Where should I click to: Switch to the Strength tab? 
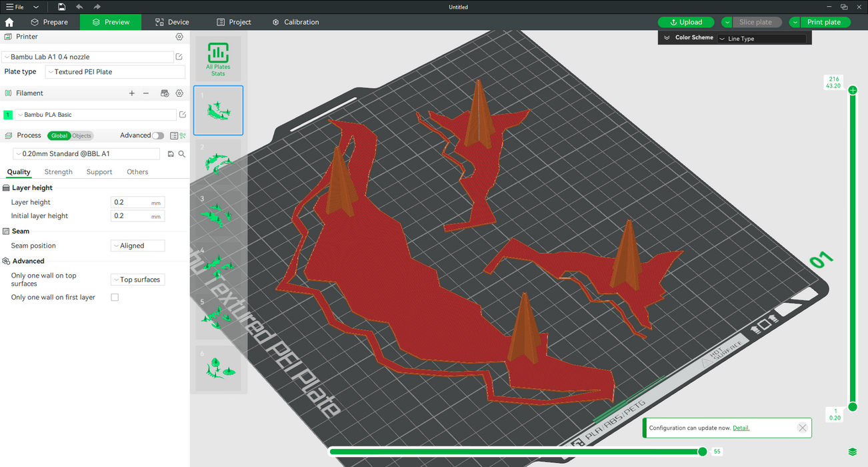59,172
